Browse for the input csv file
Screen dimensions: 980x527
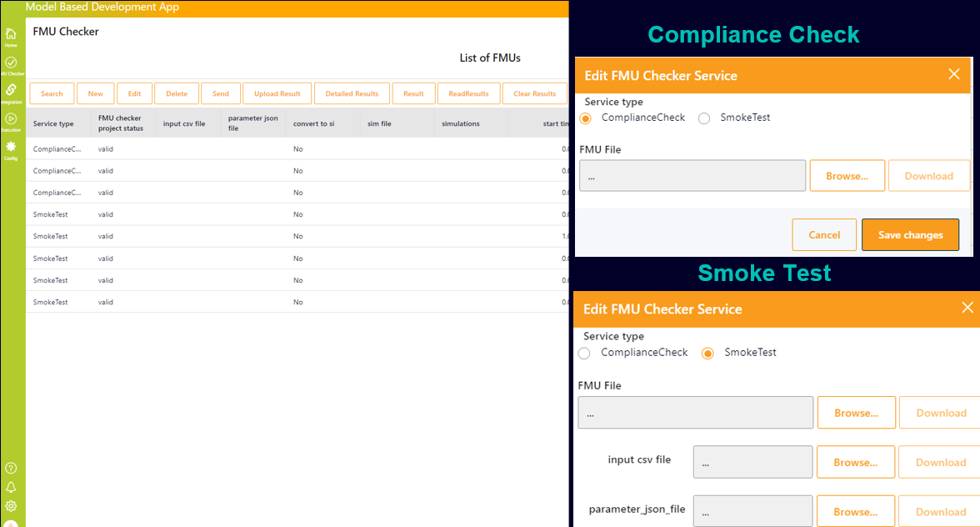coord(856,462)
